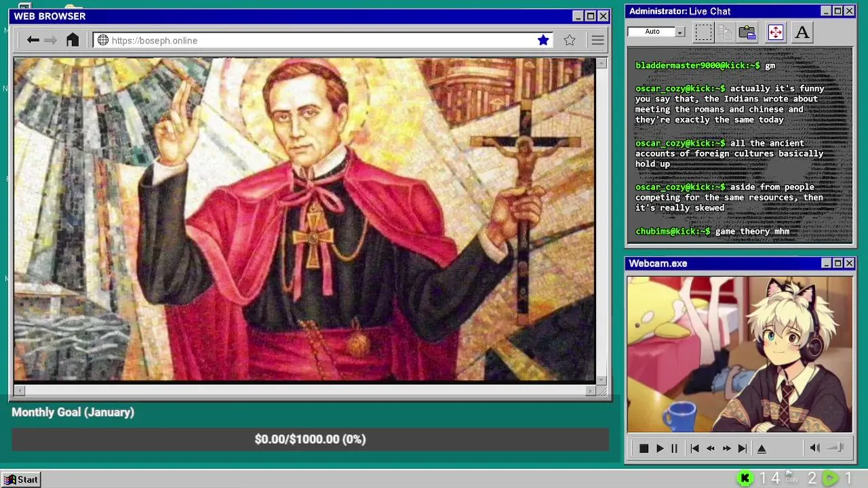Click the paste clipboard icon in Live Chat
This screenshot has width=868, height=488.
(x=747, y=32)
